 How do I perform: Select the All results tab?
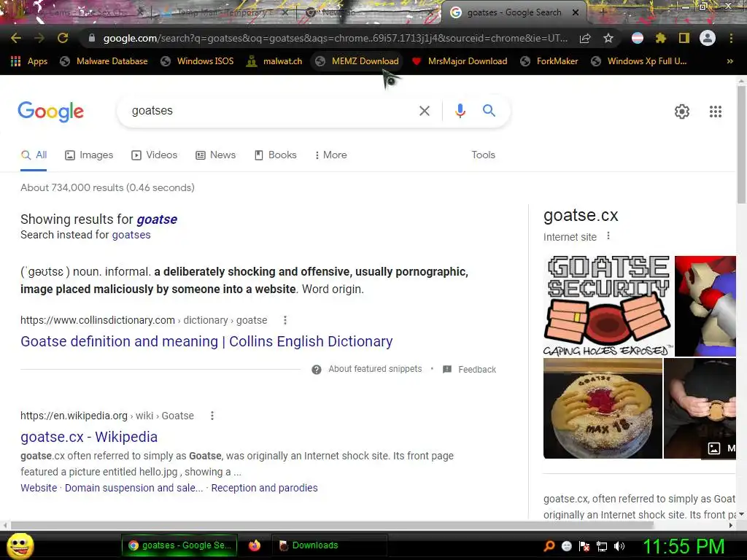coord(34,155)
